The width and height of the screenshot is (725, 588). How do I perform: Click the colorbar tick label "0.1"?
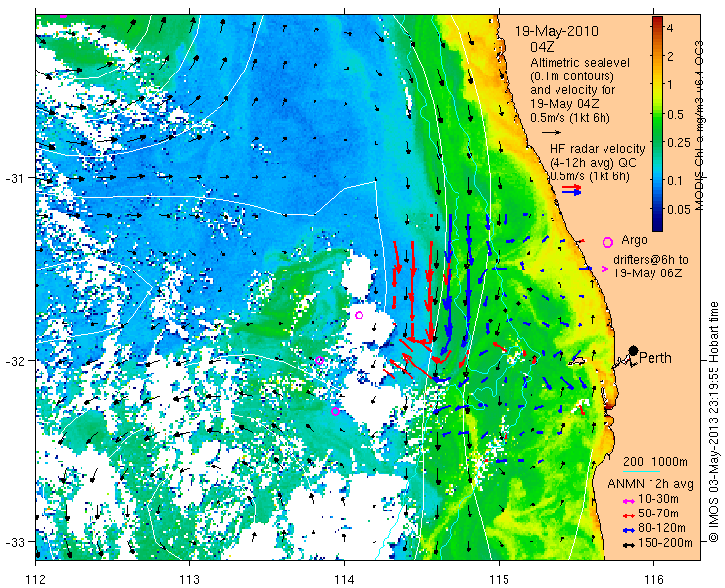(x=676, y=180)
